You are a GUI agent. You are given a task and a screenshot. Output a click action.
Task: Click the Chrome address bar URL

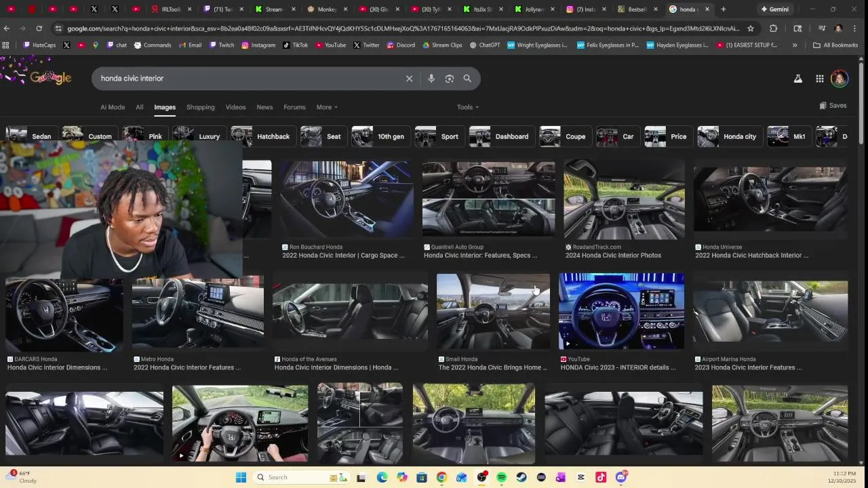pyautogui.click(x=403, y=28)
